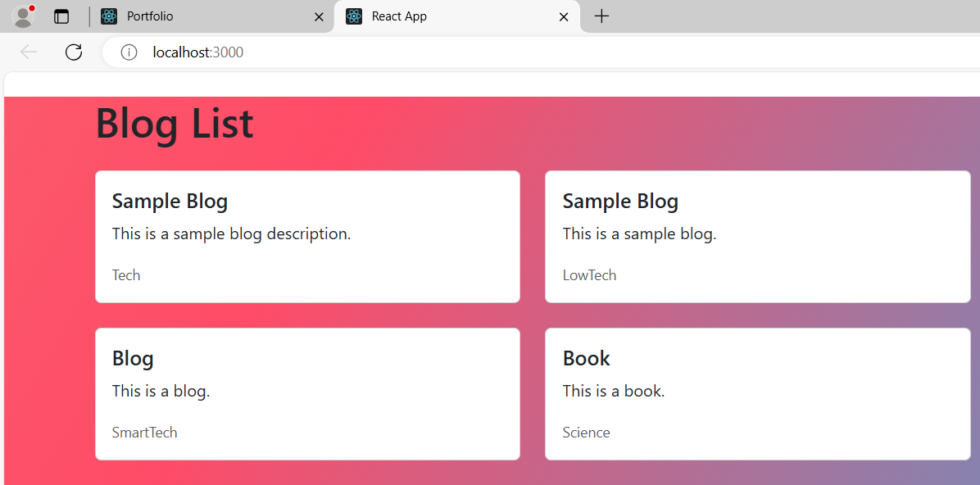This screenshot has height=485, width=980.
Task: Click the Tech category label
Action: (125, 274)
